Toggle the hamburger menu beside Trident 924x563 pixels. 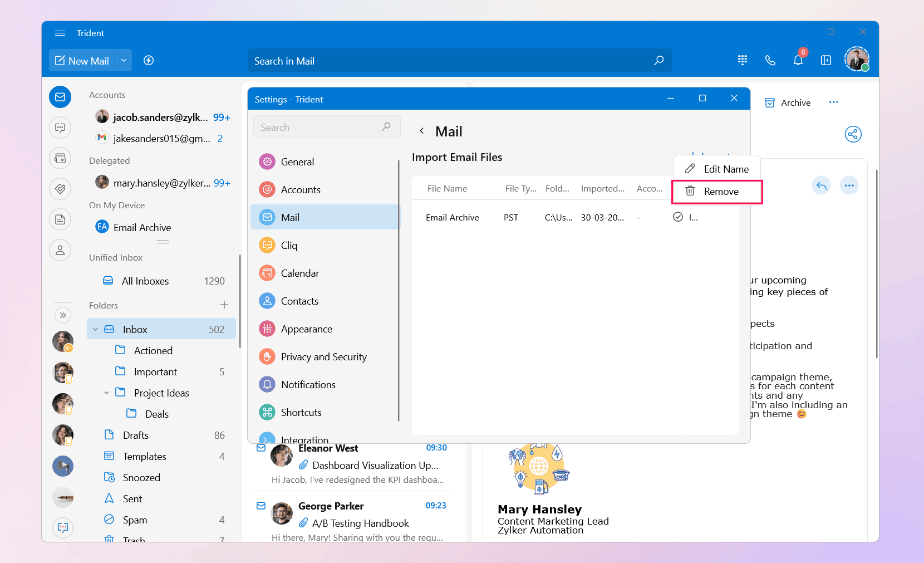tap(60, 33)
